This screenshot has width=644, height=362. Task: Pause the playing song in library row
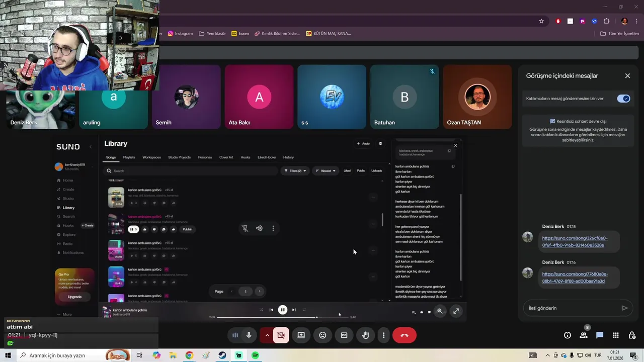[133, 229]
